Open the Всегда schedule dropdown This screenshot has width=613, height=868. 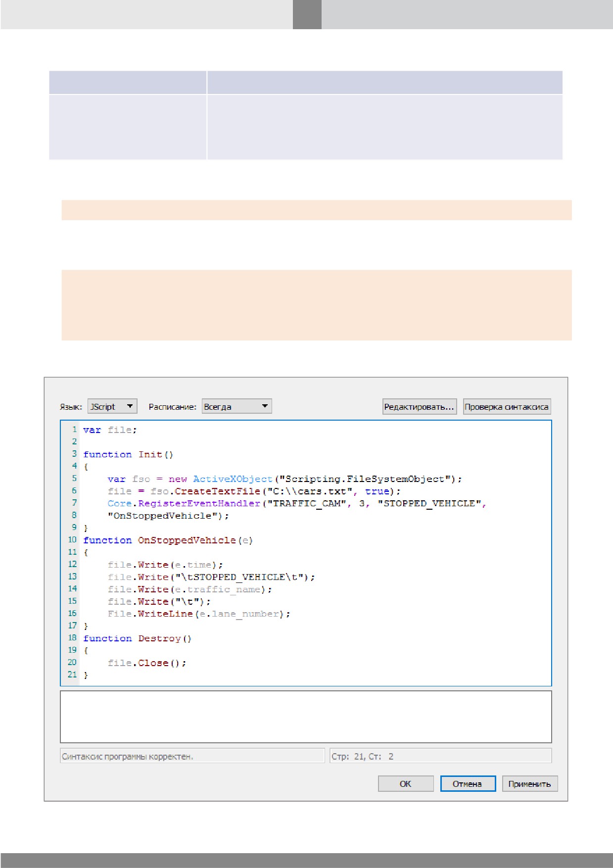[x=236, y=406]
